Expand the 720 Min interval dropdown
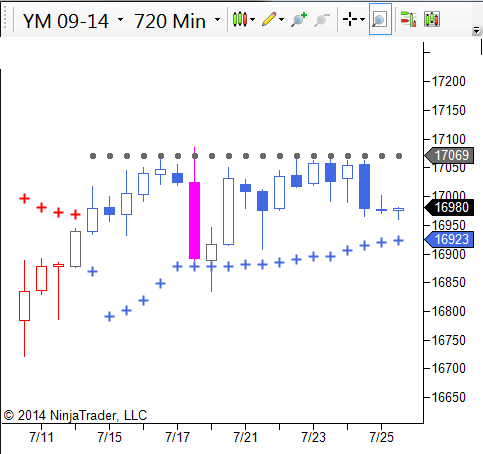 click(217, 20)
